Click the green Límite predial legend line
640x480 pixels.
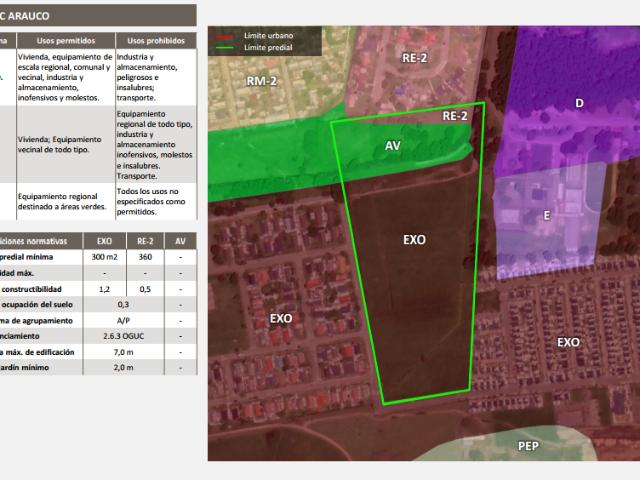[x=225, y=45]
